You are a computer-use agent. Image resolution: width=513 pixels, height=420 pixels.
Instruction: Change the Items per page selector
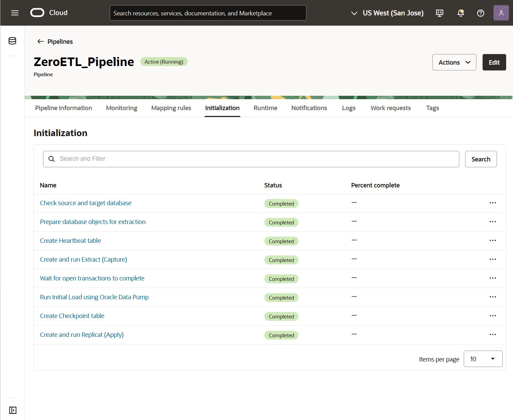[483, 359]
